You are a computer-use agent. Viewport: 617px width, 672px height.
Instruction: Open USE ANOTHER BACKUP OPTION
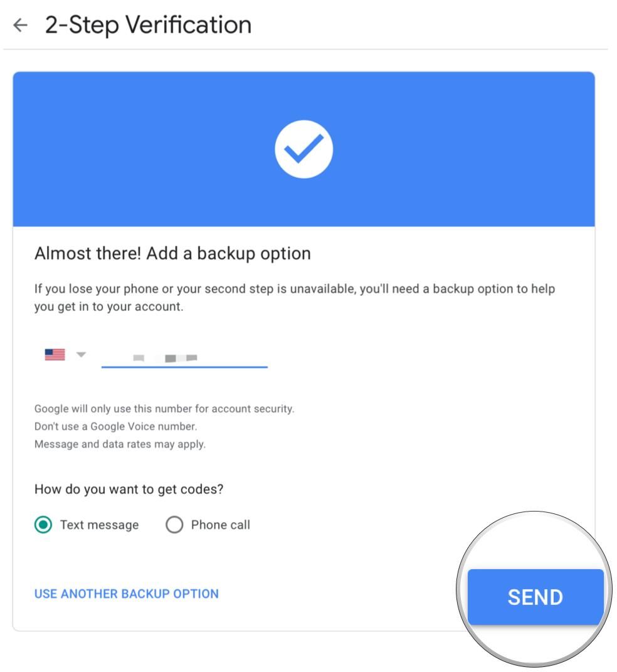click(126, 594)
